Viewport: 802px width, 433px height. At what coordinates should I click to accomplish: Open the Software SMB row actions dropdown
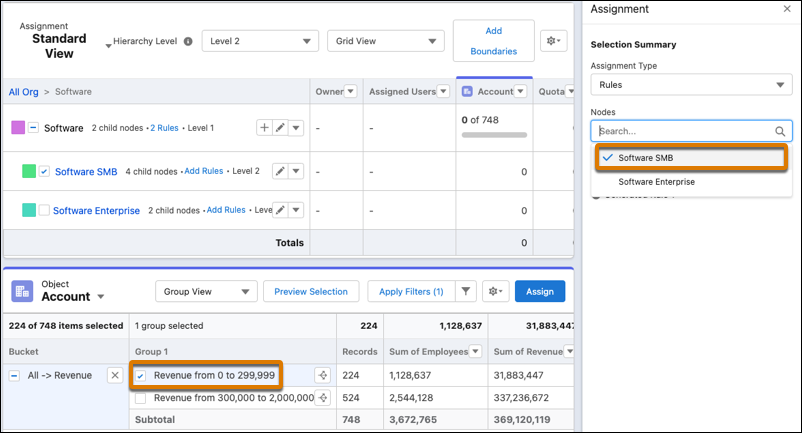click(x=296, y=171)
